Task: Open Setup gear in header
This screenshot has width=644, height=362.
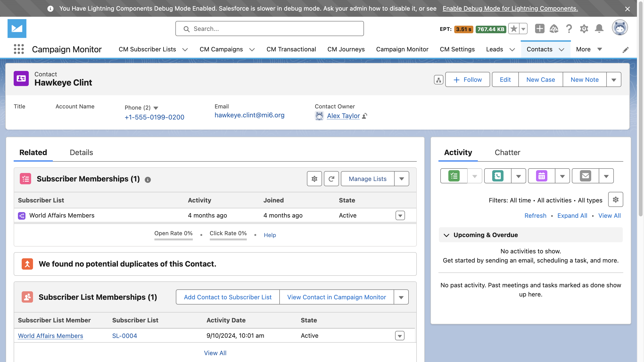Action: click(584, 29)
